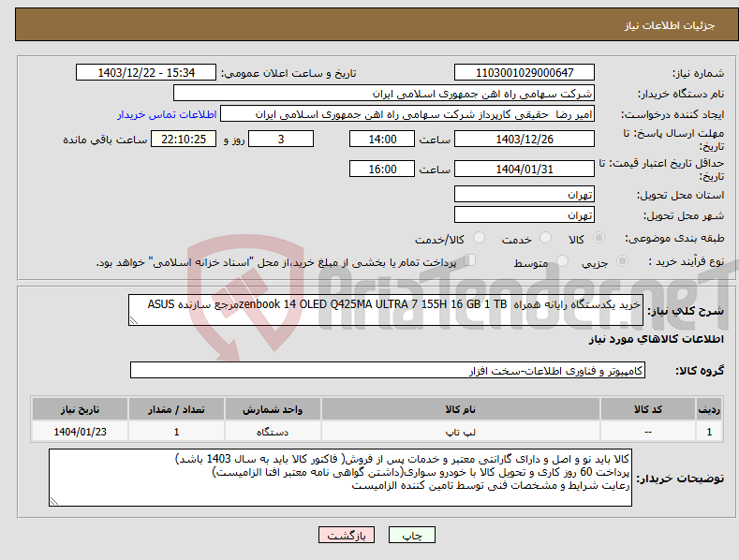The image size is (739, 560).
Task: Click the general description text area
Action: (386, 310)
